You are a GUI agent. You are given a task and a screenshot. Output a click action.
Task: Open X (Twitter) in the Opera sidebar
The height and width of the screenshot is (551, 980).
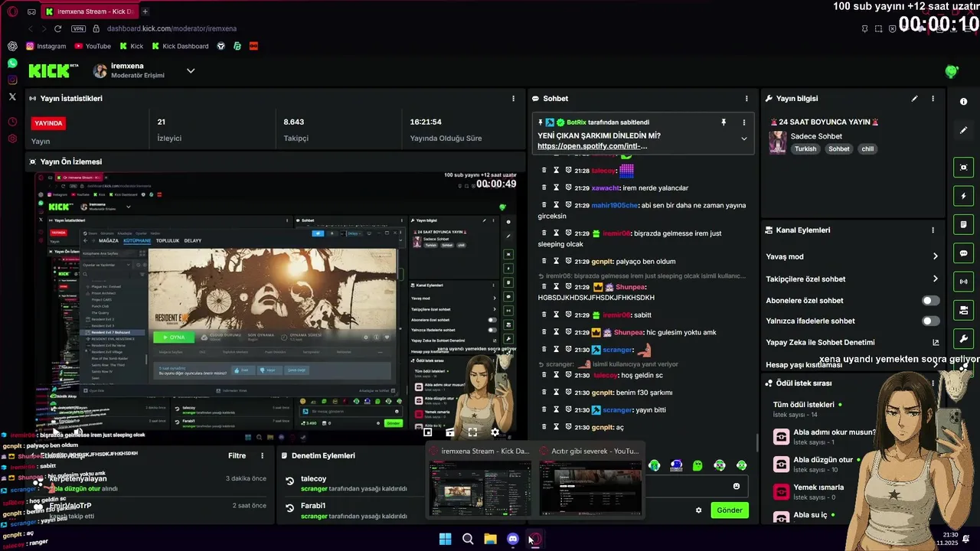pyautogui.click(x=12, y=97)
